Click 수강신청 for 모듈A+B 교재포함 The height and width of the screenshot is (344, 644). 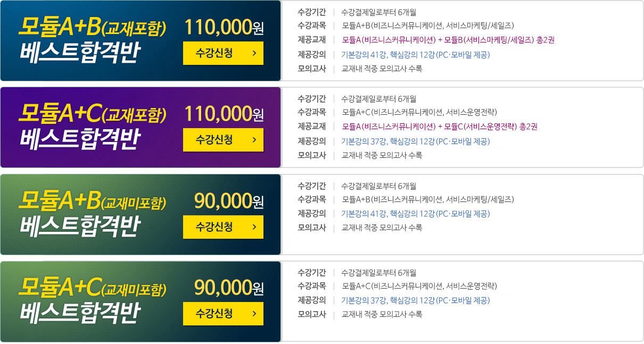(x=223, y=53)
